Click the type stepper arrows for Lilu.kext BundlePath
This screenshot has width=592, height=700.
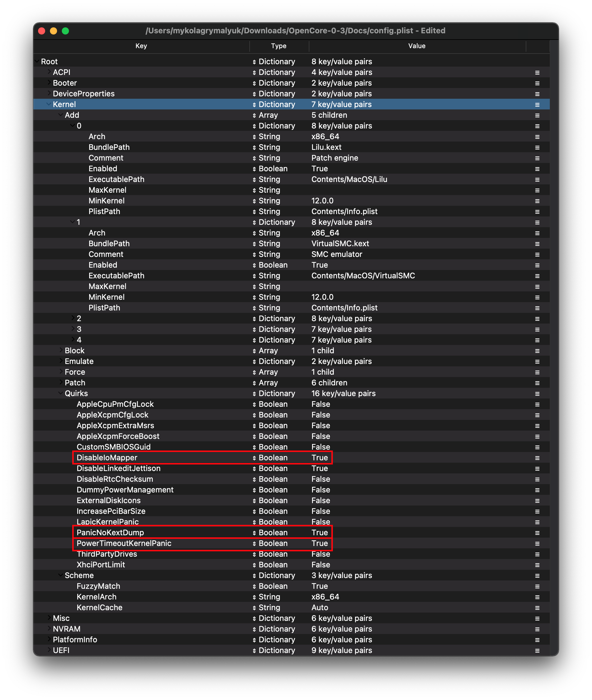click(x=254, y=147)
